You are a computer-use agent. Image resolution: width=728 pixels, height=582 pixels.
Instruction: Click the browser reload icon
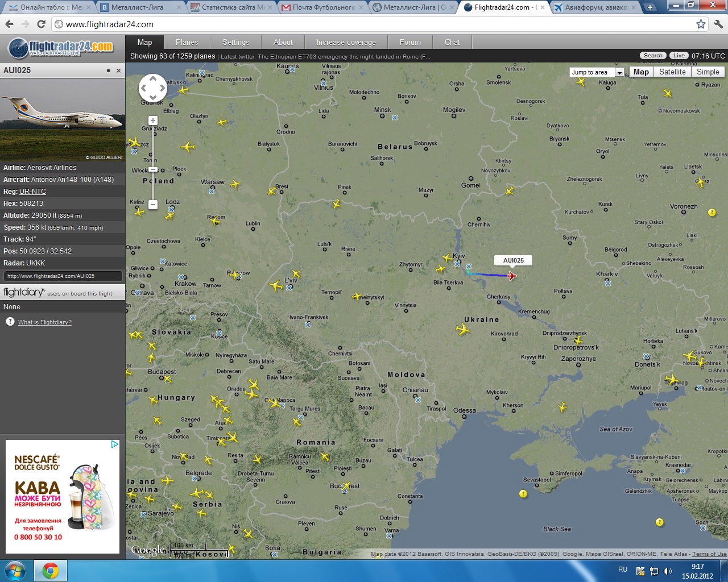[41, 24]
